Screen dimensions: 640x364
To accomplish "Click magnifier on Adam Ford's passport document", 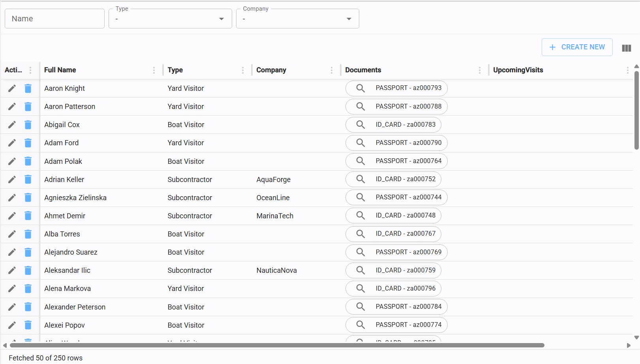I will pos(360,143).
